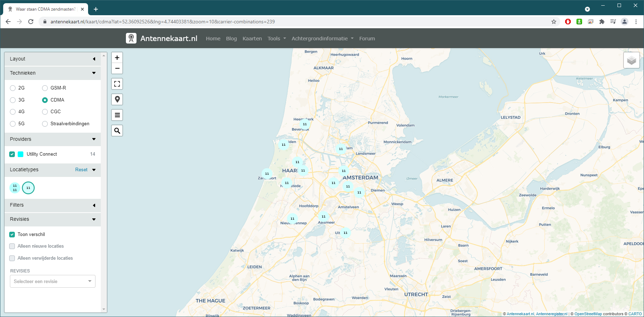
Task: Open the browser extensions puzzle icon
Action: click(602, 22)
